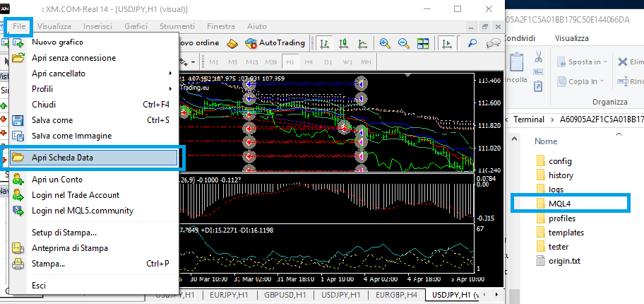644x304 pixels.
Task: Click the paste shortcut icon in Explorer
Action: 538,86
